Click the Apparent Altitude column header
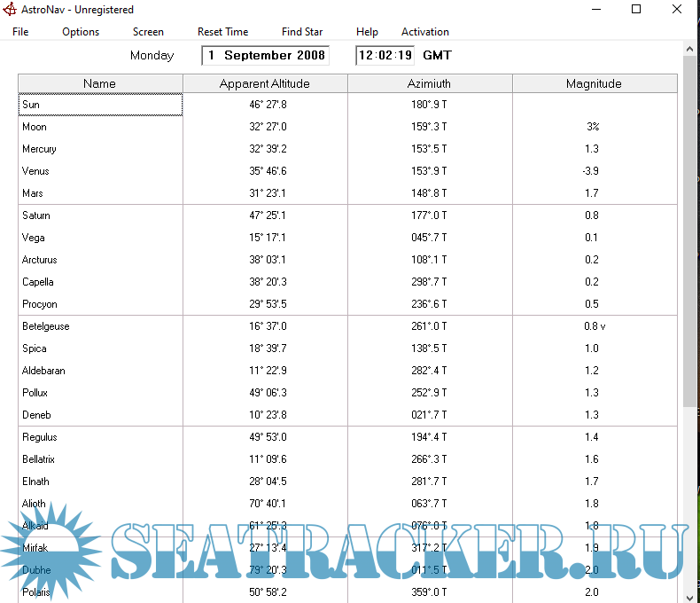Image resolution: width=700 pixels, height=603 pixels. click(265, 83)
